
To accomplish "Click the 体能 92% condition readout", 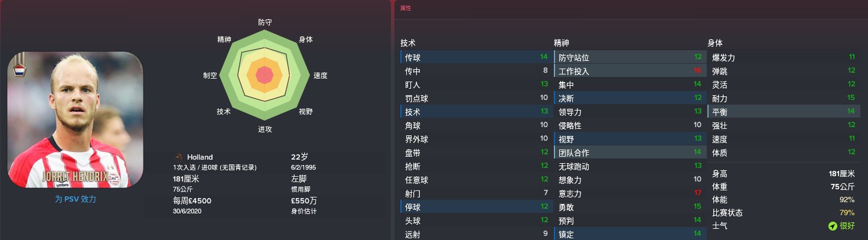I will tap(784, 200).
